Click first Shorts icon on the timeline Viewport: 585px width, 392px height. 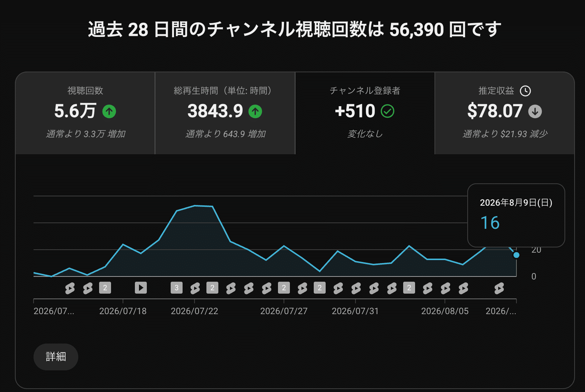click(69, 288)
